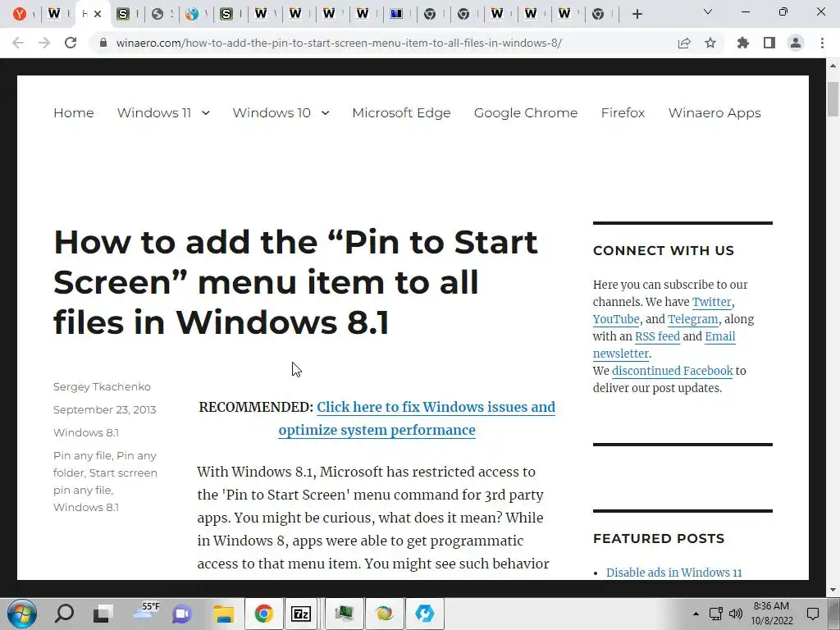Open the Windows 8.1 category link
This screenshot has width=840, height=630.
click(85, 433)
